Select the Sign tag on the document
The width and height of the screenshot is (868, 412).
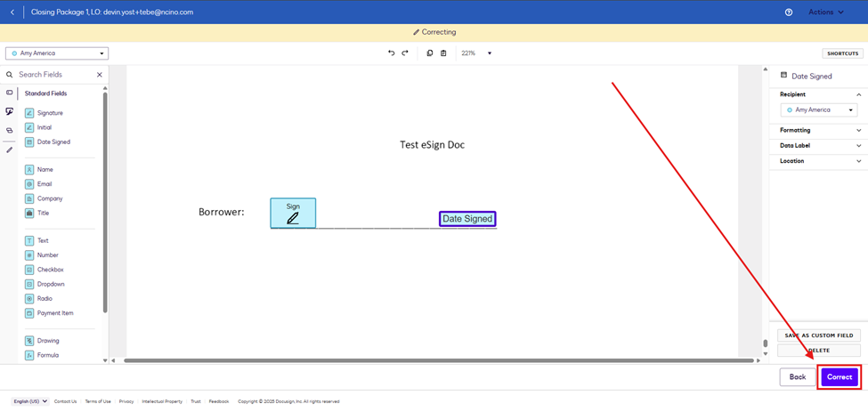(293, 213)
